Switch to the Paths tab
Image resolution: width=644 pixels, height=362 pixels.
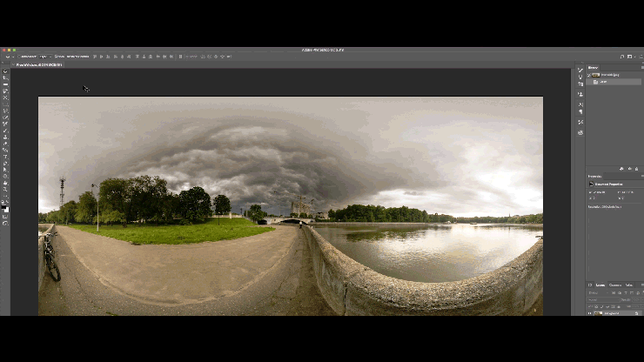pyautogui.click(x=629, y=285)
